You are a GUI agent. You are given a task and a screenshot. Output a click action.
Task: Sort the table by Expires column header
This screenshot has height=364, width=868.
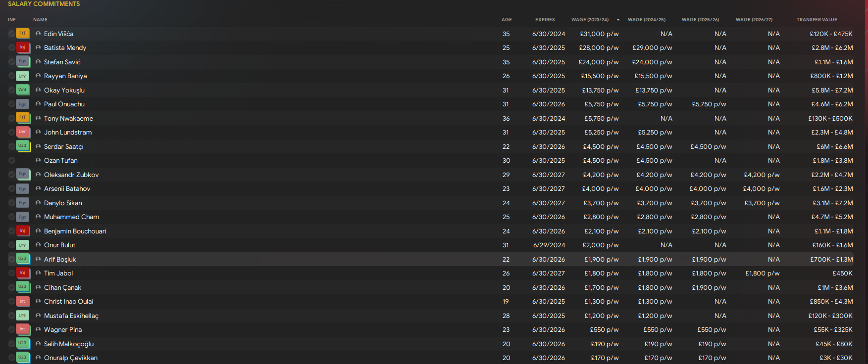tap(545, 20)
